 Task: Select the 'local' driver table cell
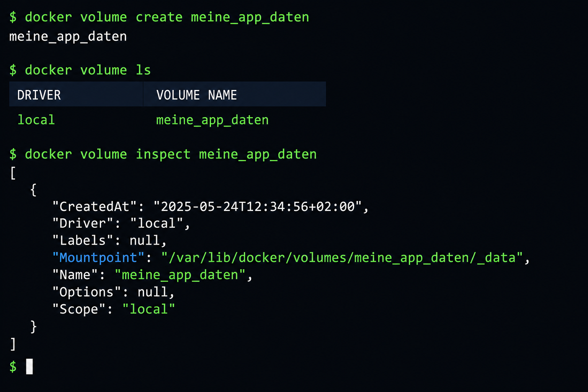[x=36, y=120]
